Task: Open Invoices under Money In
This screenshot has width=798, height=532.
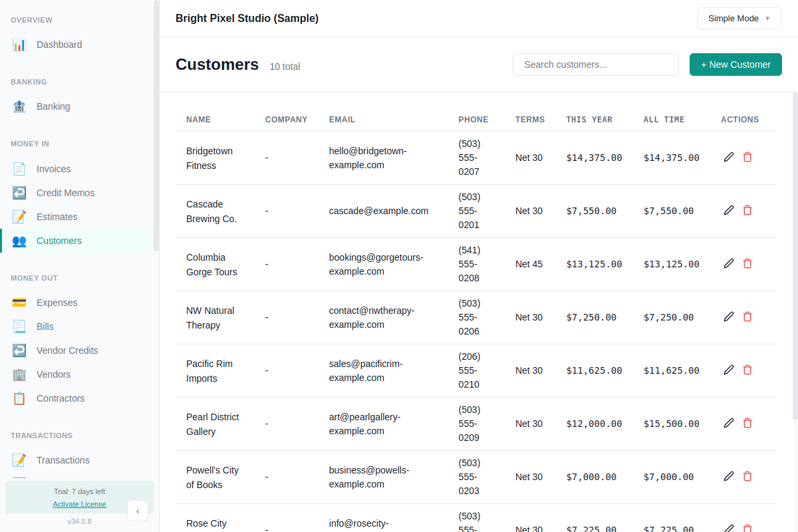Action: click(53, 169)
